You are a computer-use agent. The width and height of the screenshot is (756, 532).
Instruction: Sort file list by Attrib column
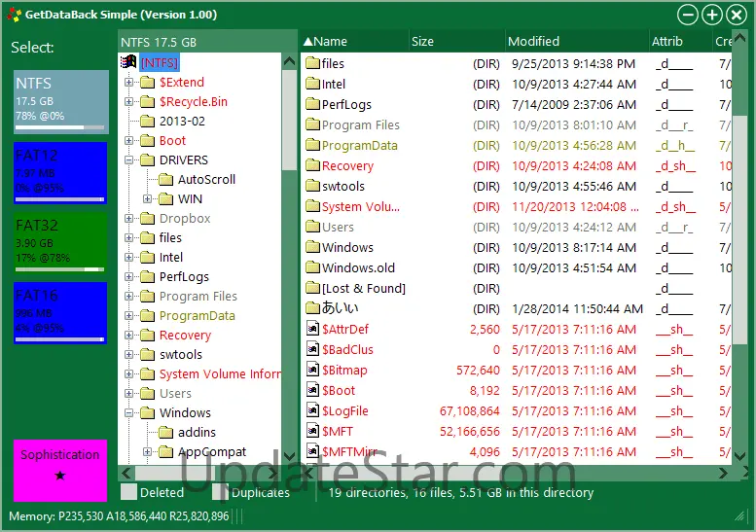pyautogui.click(x=680, y=42)
